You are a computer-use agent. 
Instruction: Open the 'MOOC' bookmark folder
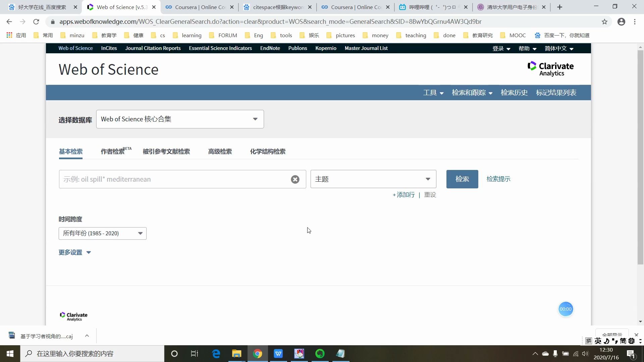pos(513,35)
